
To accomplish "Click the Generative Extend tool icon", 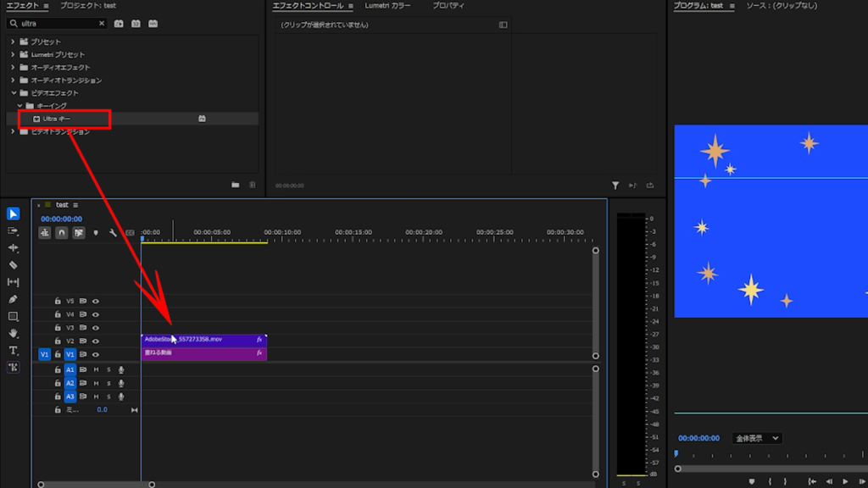I will 14,368.
